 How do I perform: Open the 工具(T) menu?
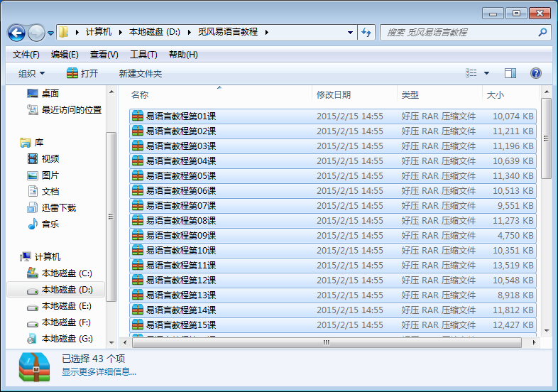click(x=143, y=55)
